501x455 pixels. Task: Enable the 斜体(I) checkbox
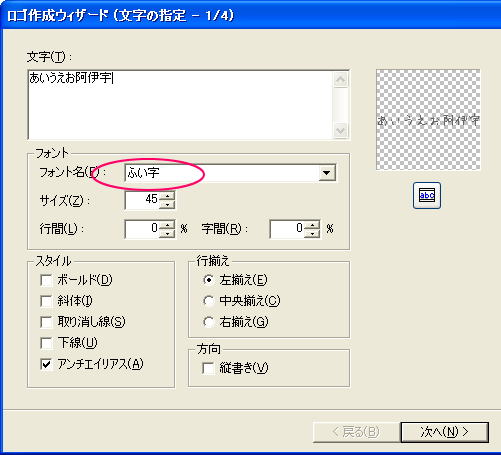pyautogui.click(x=46, y=301)
